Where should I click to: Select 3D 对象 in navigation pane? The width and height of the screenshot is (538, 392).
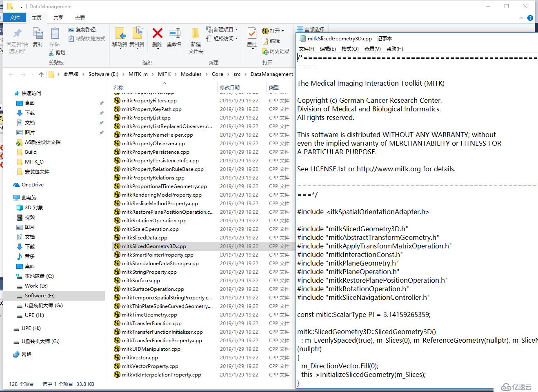pyautogui.click(x=29, y=208)
